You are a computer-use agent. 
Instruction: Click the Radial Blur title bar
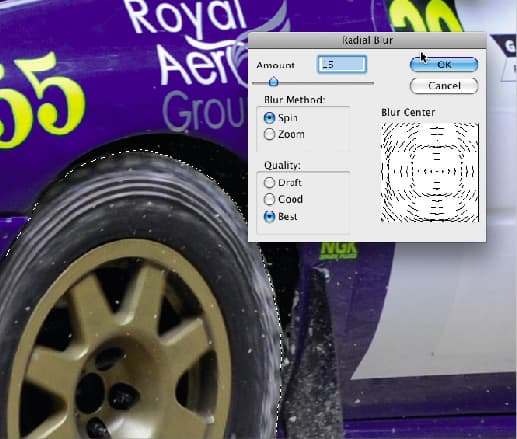tap(367, 40)
